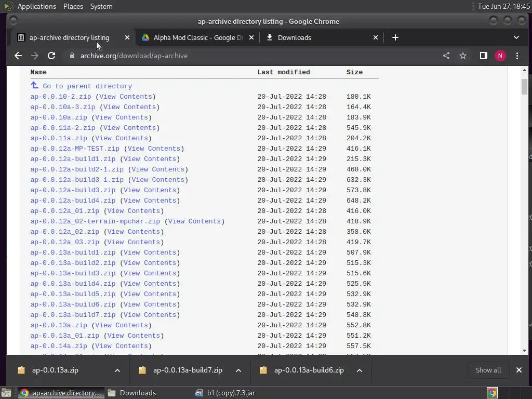The height and width of the screenshot is (399, 532).
Task: Close the ap-archive directory listing tab
Action: click(x=127, y=37)
